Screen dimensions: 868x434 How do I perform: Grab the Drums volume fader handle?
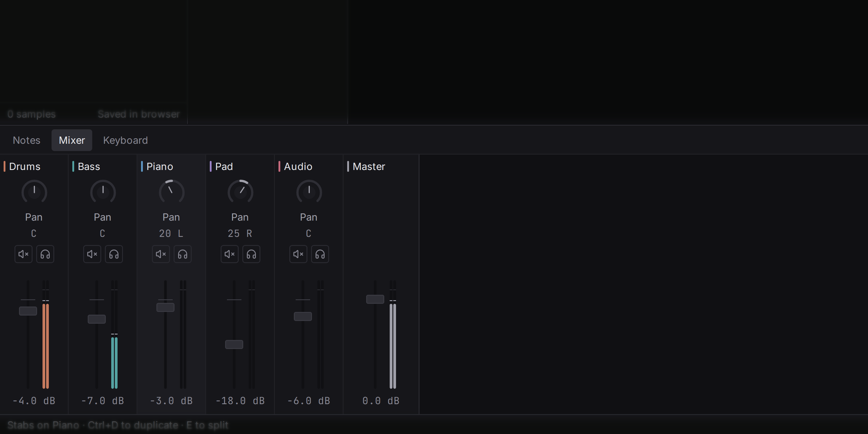coord(28,311)
